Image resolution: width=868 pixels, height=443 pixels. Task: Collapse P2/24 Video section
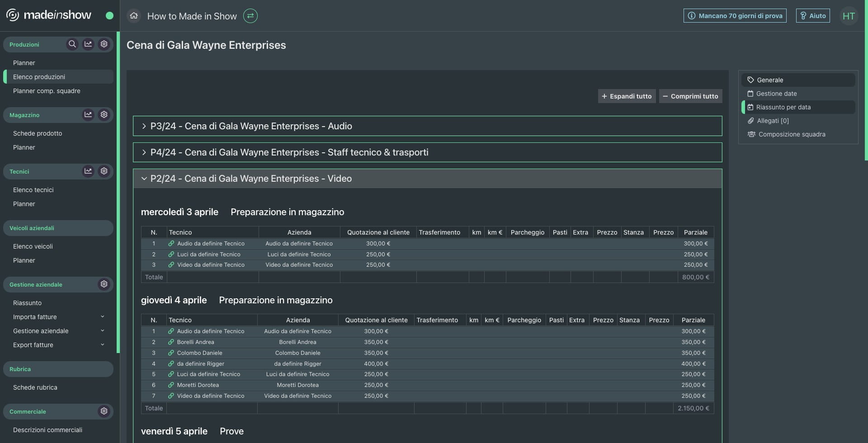(427, 179)
